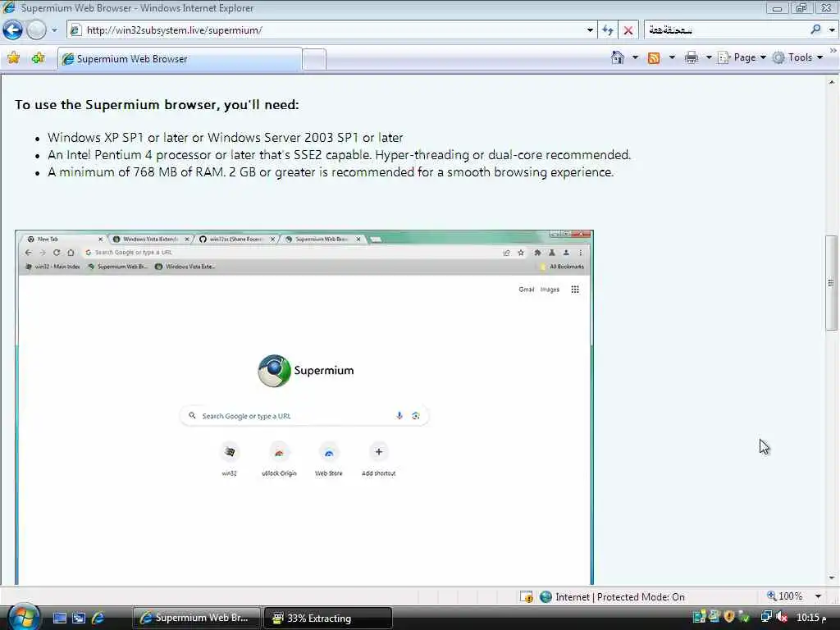Image resolution: width=840 pixels, height=630 pixels.
Task: Click the muted volume tray icon
Action: [x=782, y=617]
